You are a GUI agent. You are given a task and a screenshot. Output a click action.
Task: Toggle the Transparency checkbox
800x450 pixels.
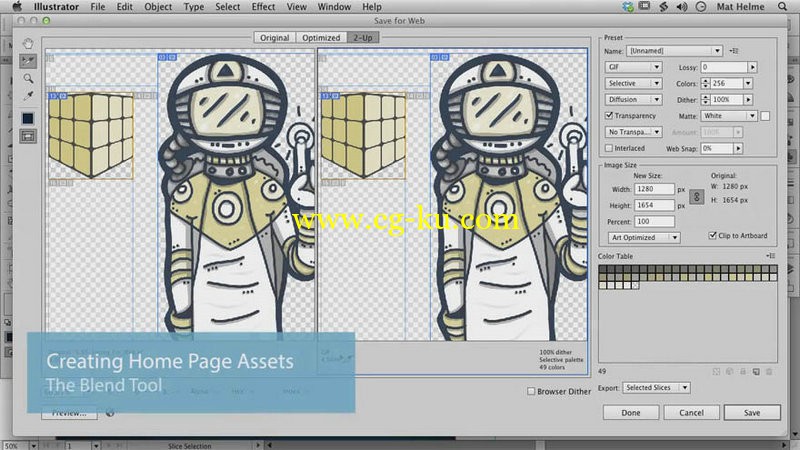609,115
